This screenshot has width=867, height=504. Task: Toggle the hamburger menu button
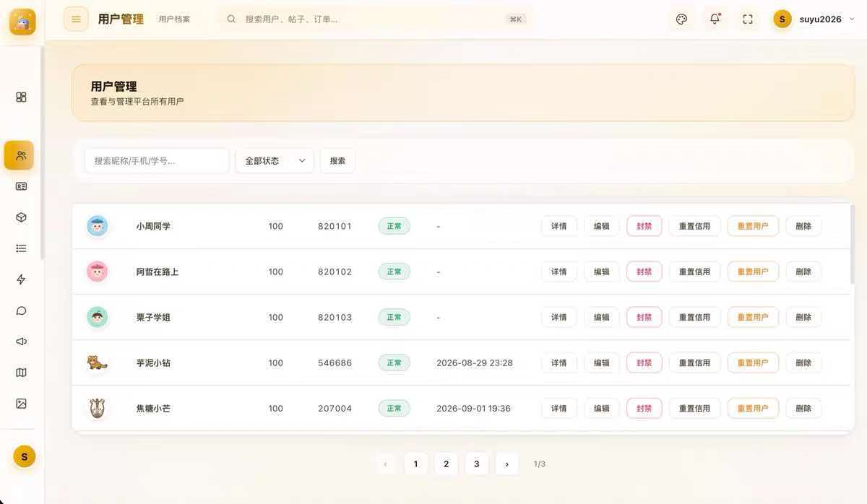[x=76, y=19]
